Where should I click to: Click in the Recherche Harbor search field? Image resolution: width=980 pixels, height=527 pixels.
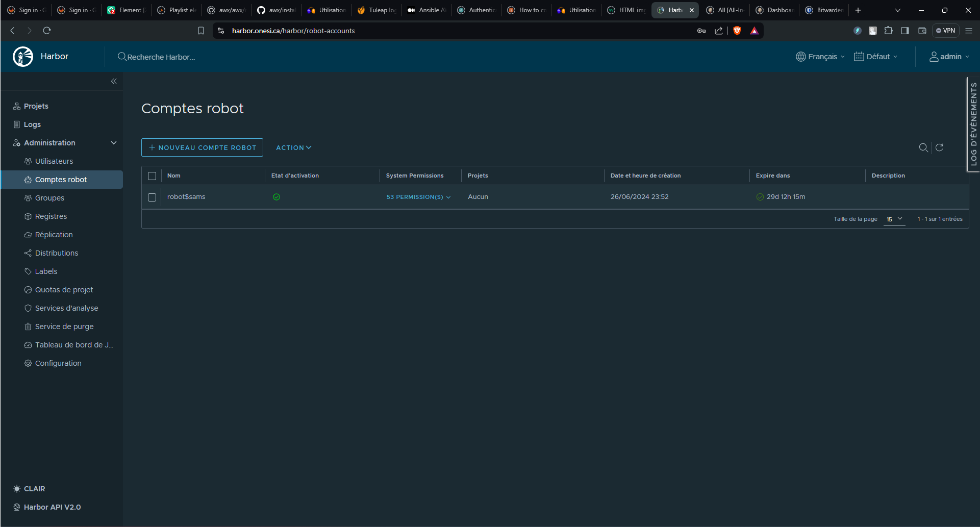point(161,57)
